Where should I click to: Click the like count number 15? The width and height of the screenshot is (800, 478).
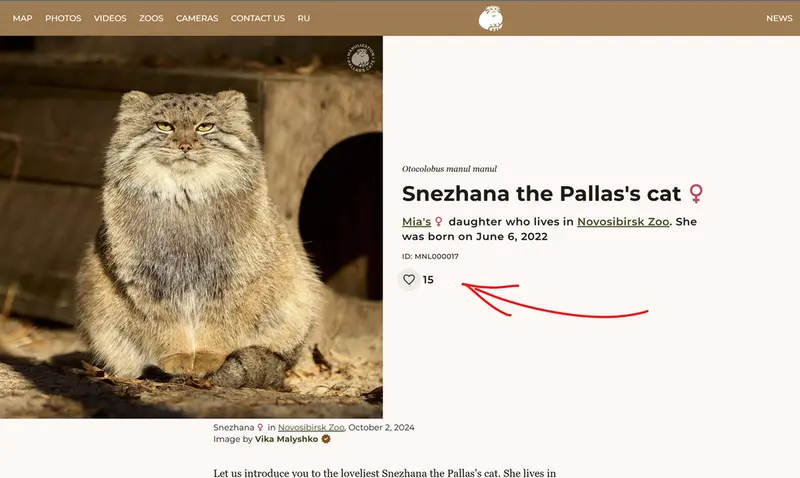[428, 280]
